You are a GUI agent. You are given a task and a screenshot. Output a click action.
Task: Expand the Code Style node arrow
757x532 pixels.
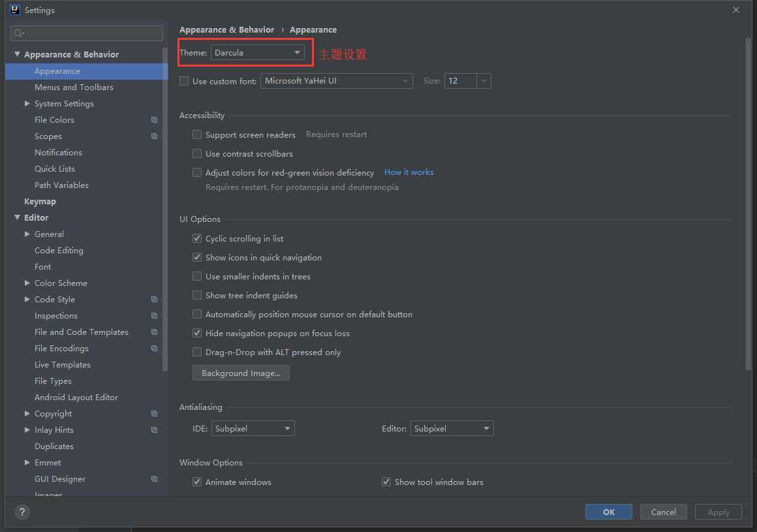click(x=27, y=300)
